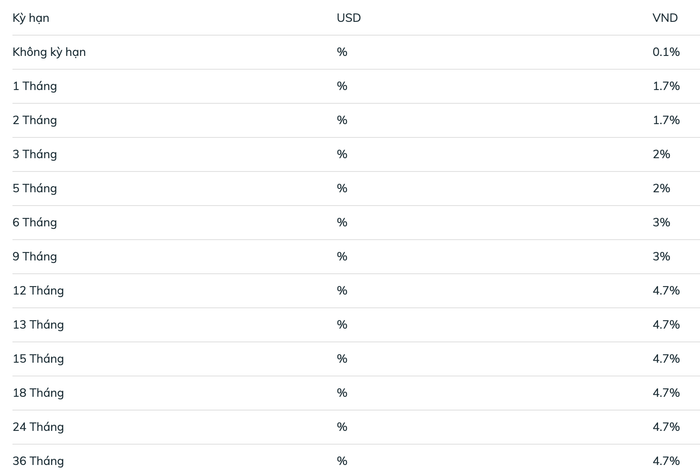Screen dimensions: 700x476
Task: Select the 18 Tháng term label
Action: (38, 392)
